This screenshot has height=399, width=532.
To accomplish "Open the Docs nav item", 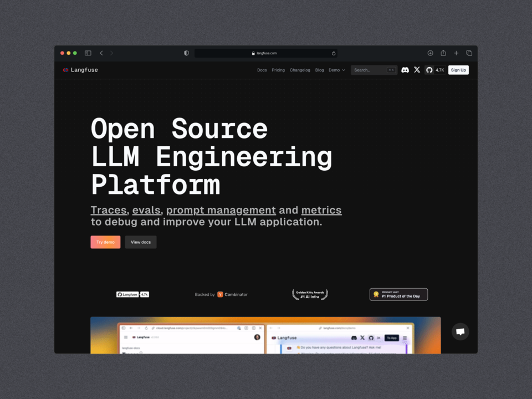I will 262,70.
